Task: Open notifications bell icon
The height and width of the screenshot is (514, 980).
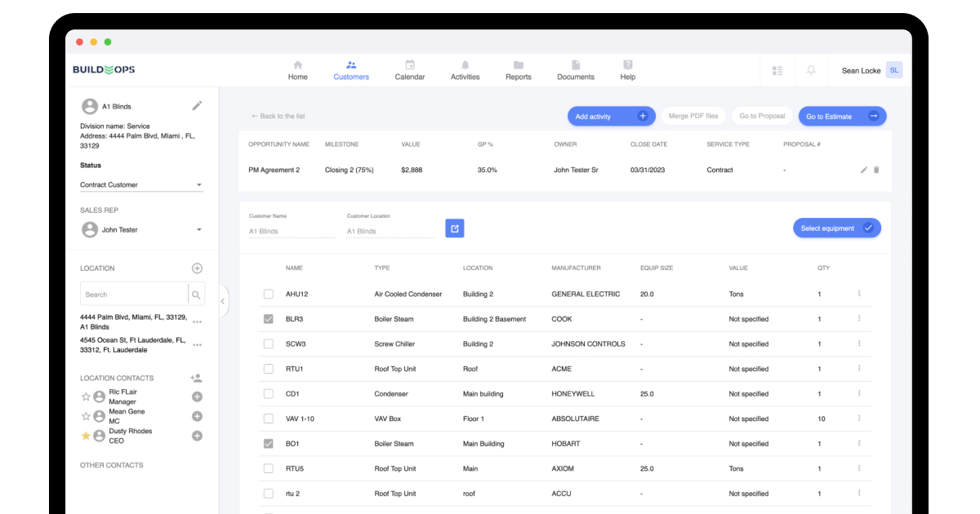Action: 811,70
